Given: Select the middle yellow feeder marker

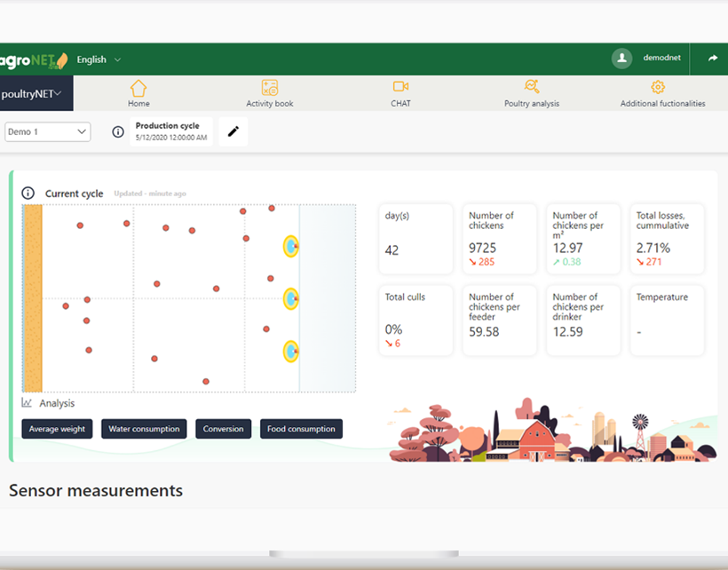Looking at the screenshot, I should click(x=291, y=299).
